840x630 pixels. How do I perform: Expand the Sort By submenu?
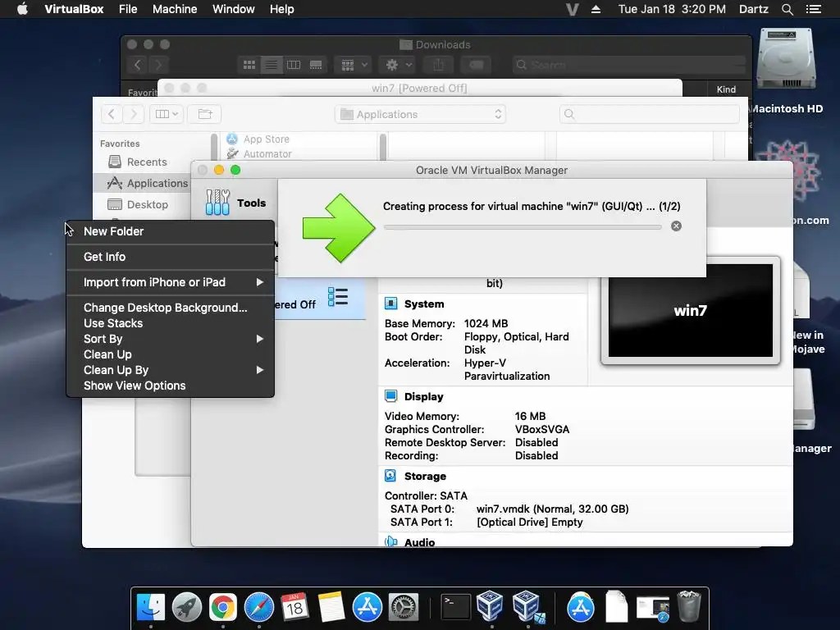[171, 339]
